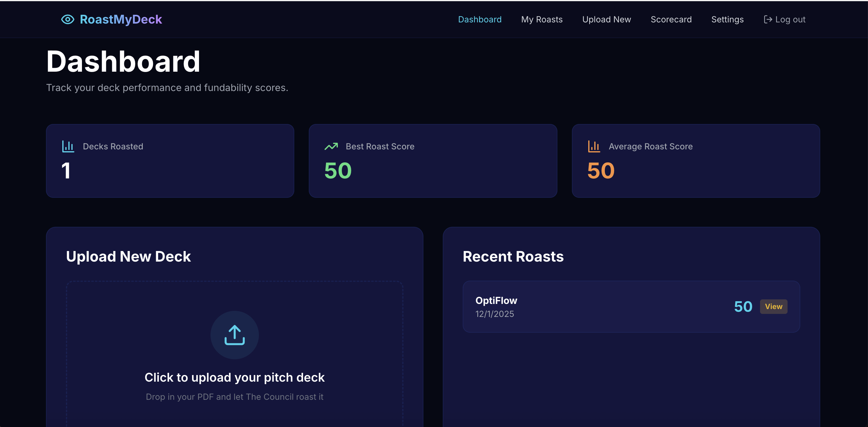This screenshot has width=868, height=427.
Task: Click the Decks Roasted stat card
Action: click(x=170, y=161)
